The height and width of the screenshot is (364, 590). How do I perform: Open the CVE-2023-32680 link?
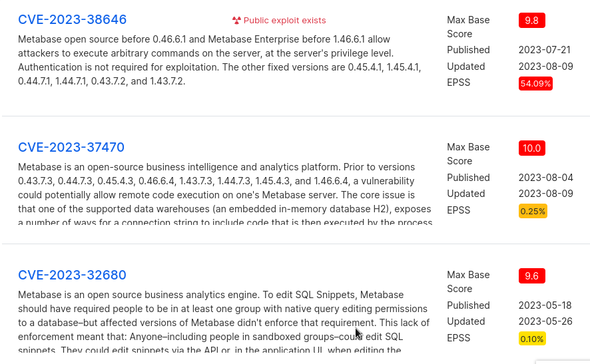click(72, 275)
